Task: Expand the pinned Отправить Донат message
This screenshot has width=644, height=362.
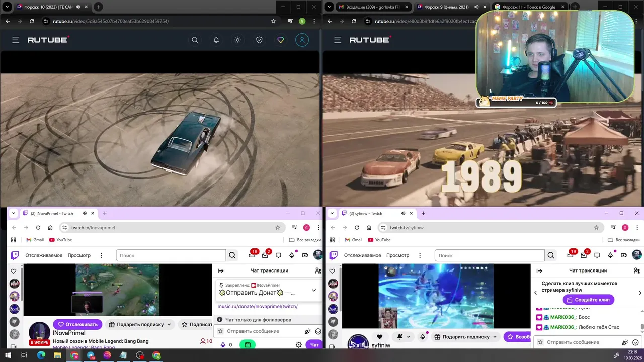Action: (314, 290)
